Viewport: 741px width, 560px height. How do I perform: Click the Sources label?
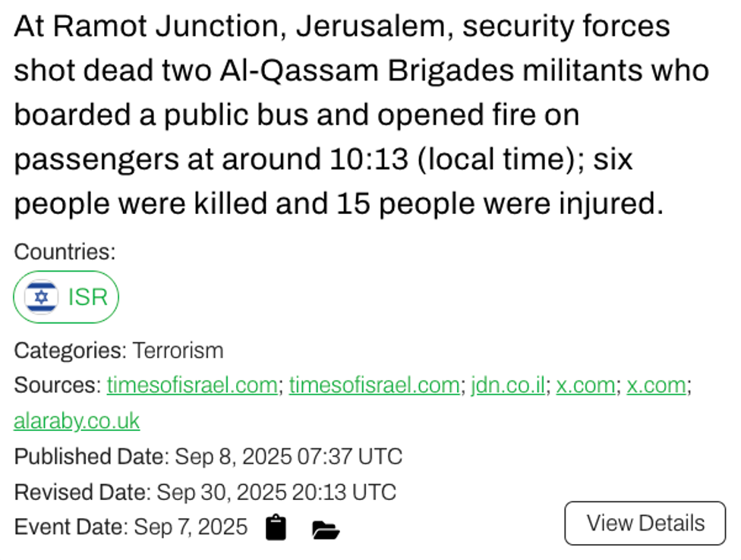click(x=57, y=385)
